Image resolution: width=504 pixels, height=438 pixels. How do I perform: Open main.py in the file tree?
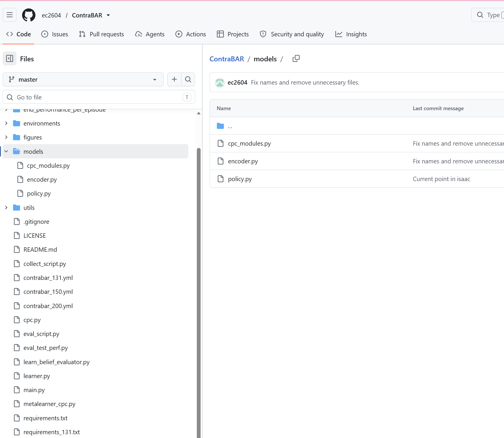click(34, 390)
